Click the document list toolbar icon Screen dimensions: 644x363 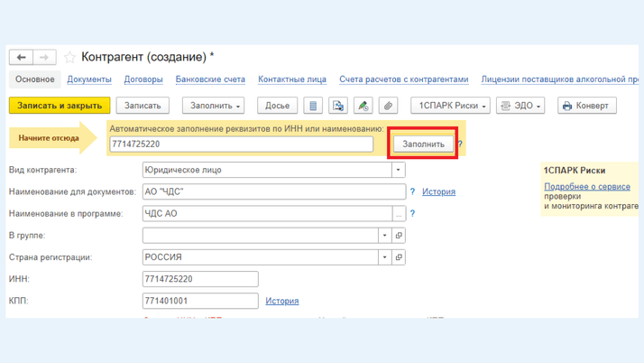click(x=313, y=106)
